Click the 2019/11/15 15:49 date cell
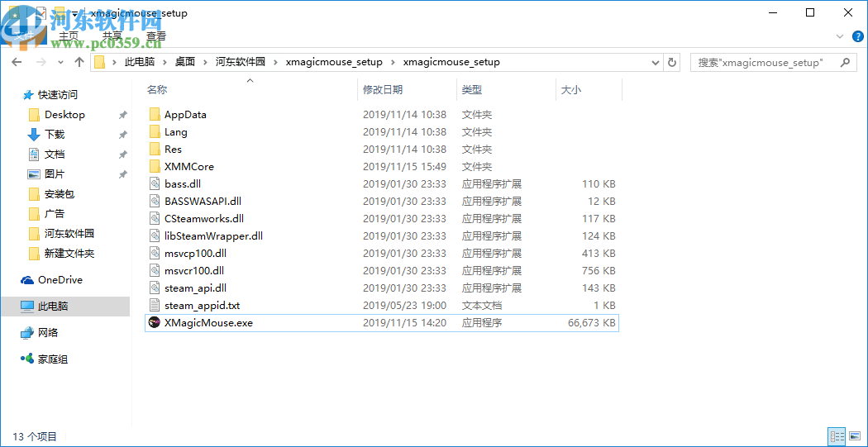Screen dimensions: 868x447 click(405, 167)
